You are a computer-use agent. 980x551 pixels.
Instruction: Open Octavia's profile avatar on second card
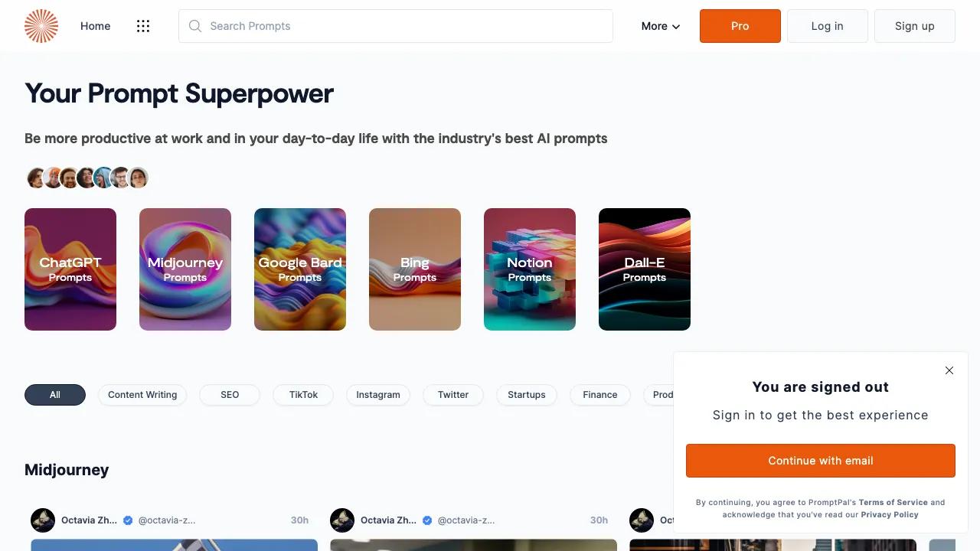point(342,520)
